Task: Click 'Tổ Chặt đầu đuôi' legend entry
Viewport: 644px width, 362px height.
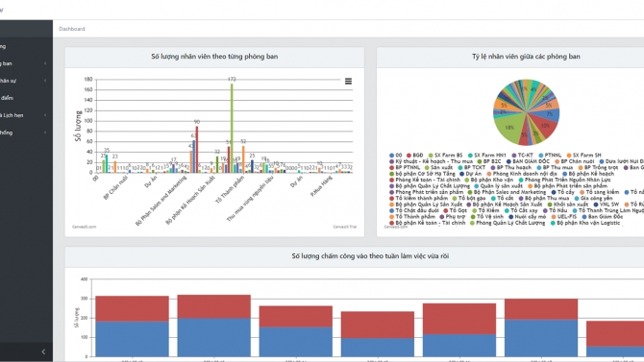Action: click(x=414, y=210)
